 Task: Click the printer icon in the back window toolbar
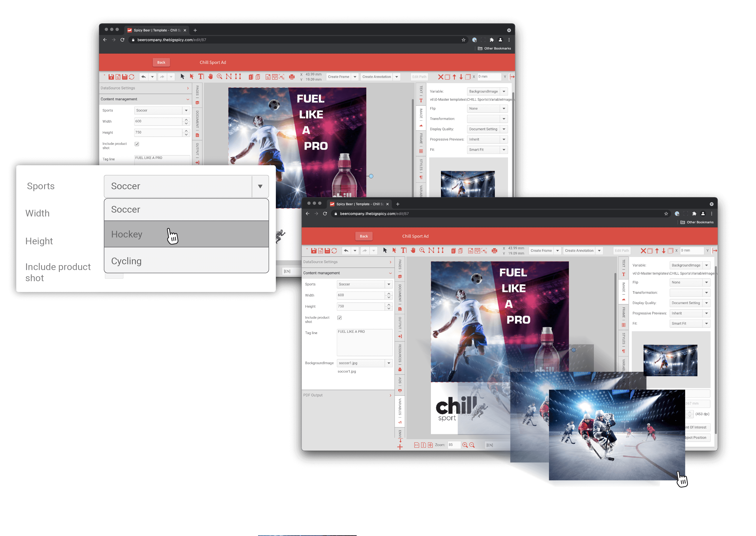point(292,77)
